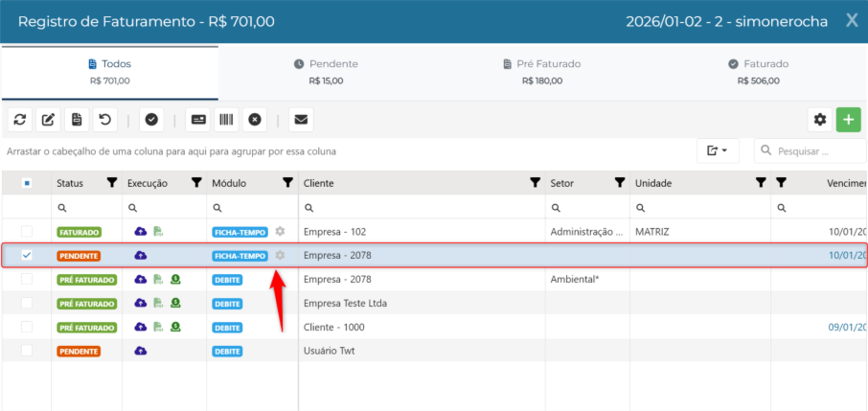
Task: Click PDF file icon in Cliente - 1000 row
Action: point(158,327)
